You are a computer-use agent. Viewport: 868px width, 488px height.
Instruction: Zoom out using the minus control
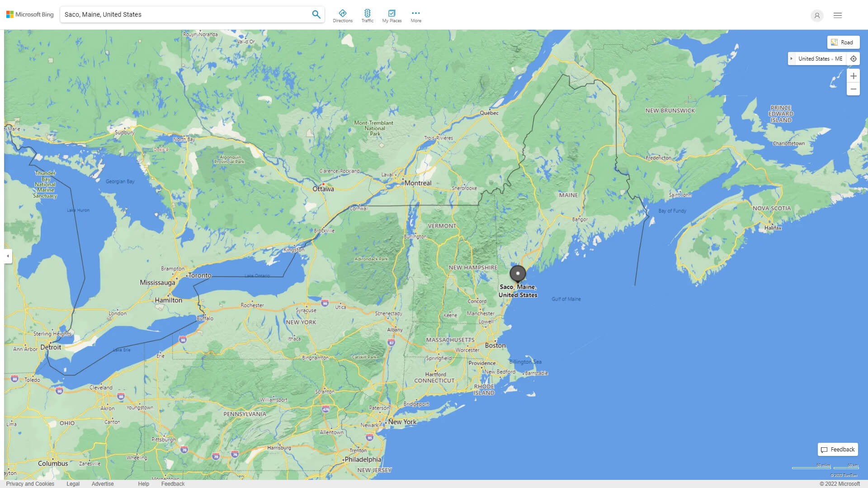(x=854, y=89)
